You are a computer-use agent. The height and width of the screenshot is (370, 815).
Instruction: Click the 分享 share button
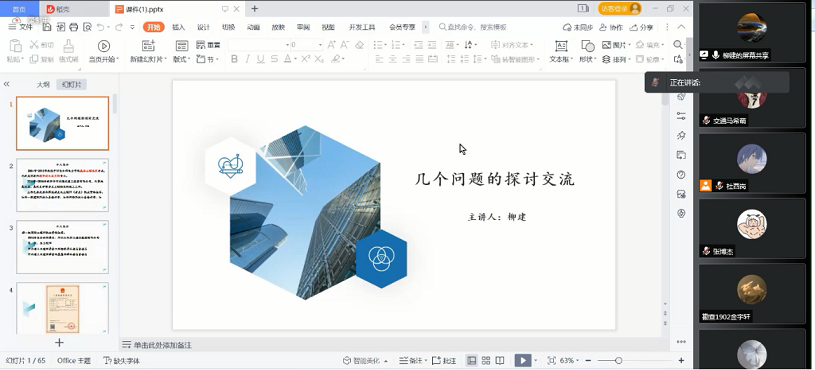642,27
